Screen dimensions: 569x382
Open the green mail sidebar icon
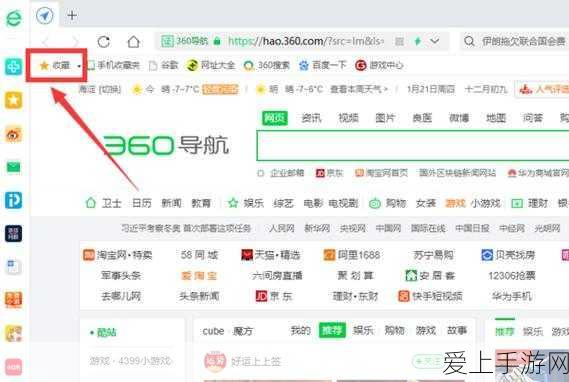(x=13, y=167)
